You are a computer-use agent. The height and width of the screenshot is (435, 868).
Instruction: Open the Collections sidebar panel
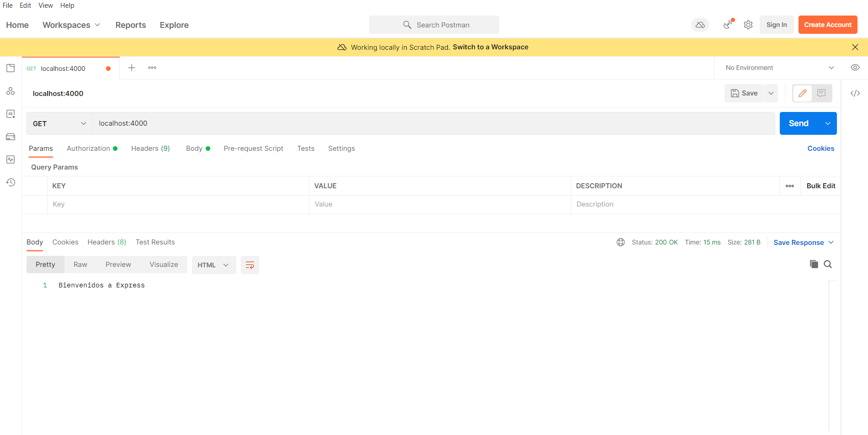11,68
